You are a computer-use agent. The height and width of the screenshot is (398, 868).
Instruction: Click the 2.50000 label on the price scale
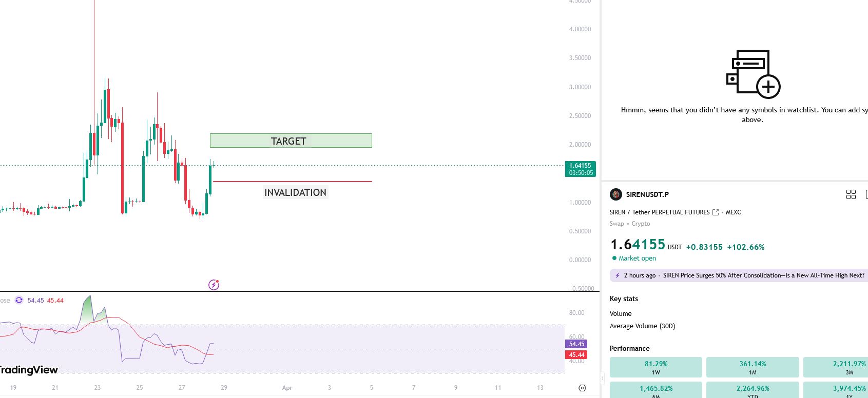580,116
